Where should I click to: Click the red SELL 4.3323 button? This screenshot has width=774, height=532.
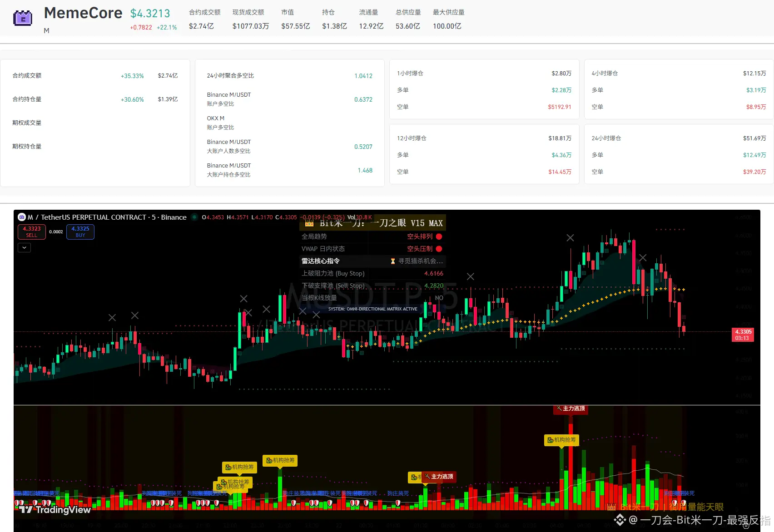(32, 232)
